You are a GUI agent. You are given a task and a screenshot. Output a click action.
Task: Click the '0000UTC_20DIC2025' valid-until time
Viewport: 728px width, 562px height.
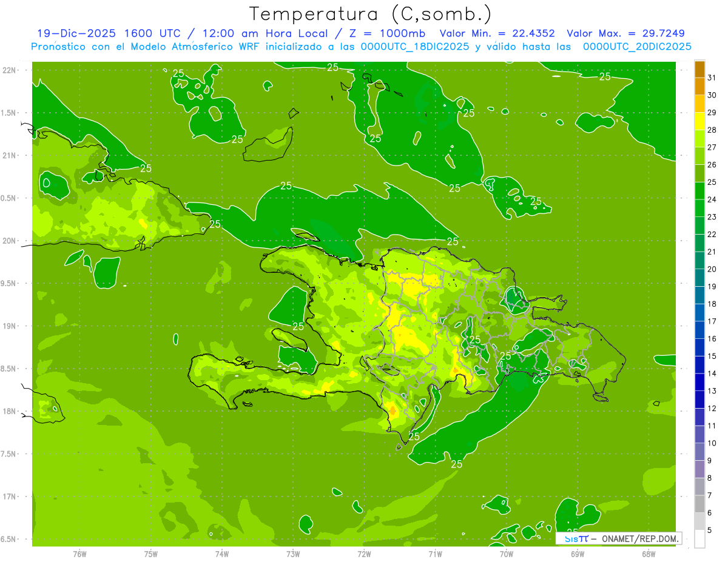(637, 47)
